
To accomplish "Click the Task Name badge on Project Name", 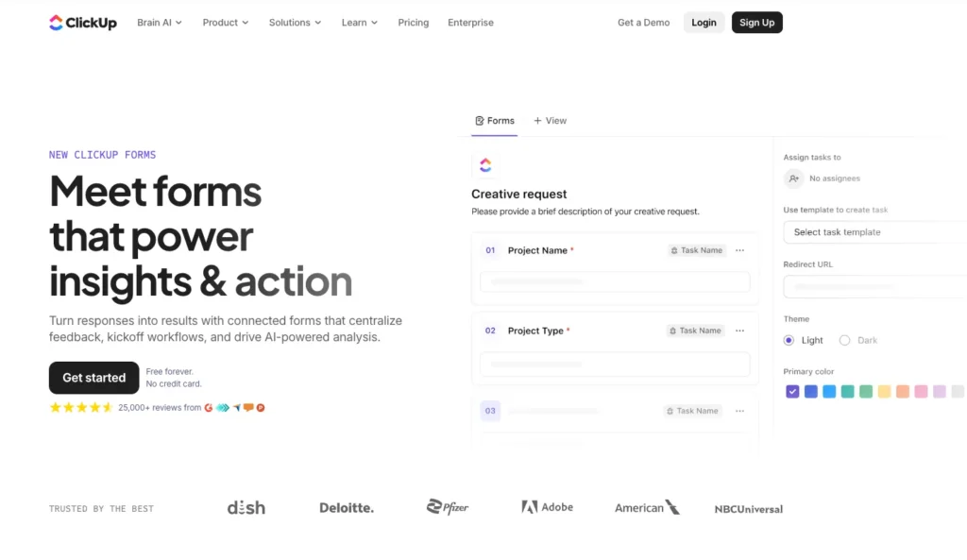I will pyautogui.click(x=696, y=250).
